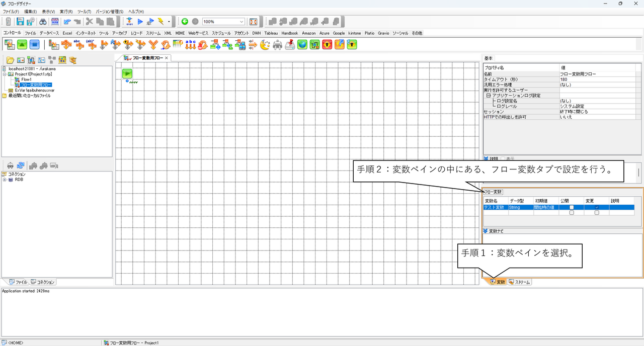This screenshot has width=644, height=346.
Task: Click the fit-to-screen icon beside the zoom box
Action: [x=254, y=22]
